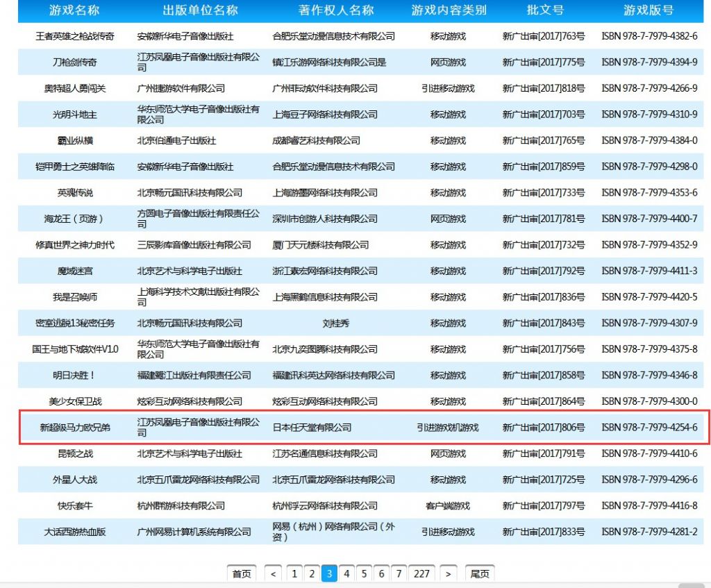Screen dimensions: 711x588
Task: Select game name 明日决胜！
Action: [75, 376]
